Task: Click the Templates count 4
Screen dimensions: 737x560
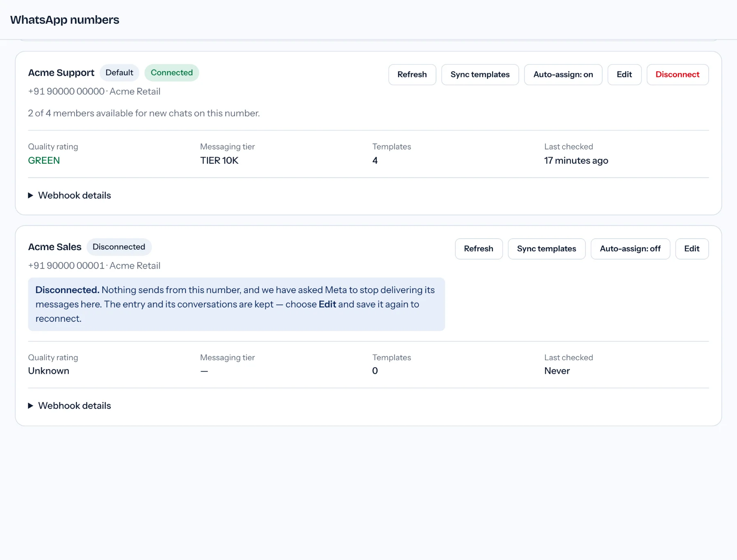Action: point(375,160)
